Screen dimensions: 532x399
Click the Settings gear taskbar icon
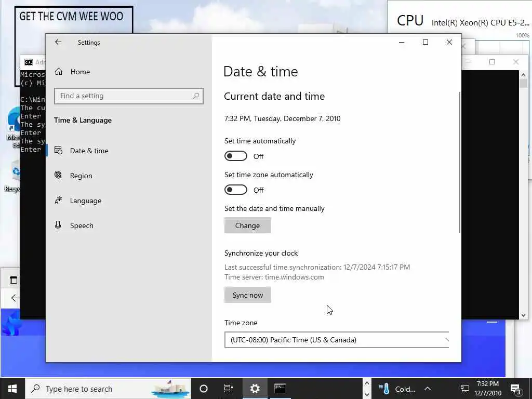[255, 389]
